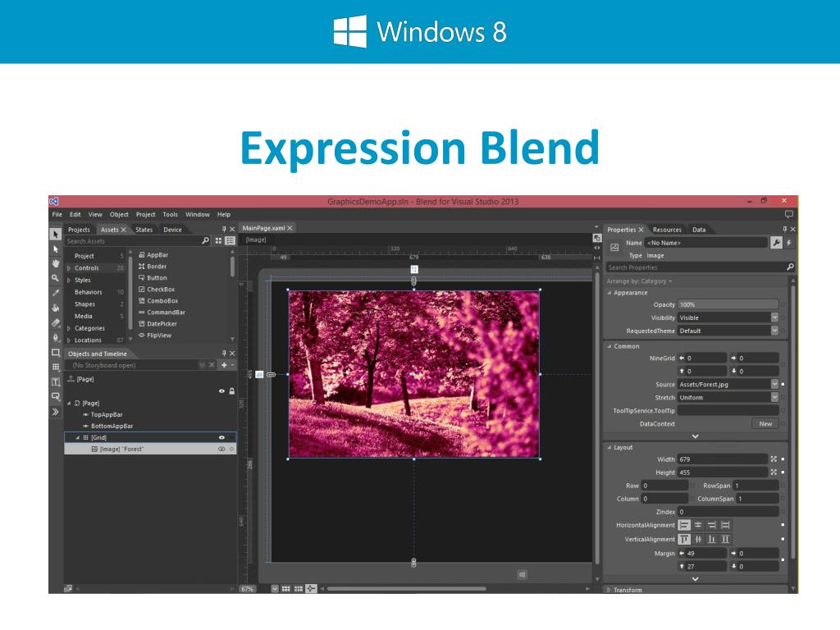
Task: Click the artboard horizontal scrollbar
Action: 407,589
